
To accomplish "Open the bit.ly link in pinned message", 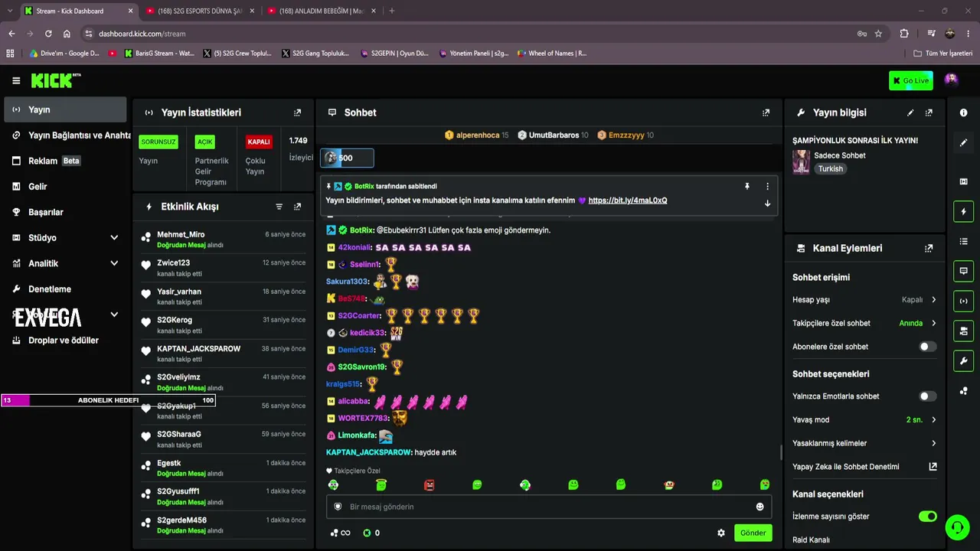I will [x=628, y=201].
